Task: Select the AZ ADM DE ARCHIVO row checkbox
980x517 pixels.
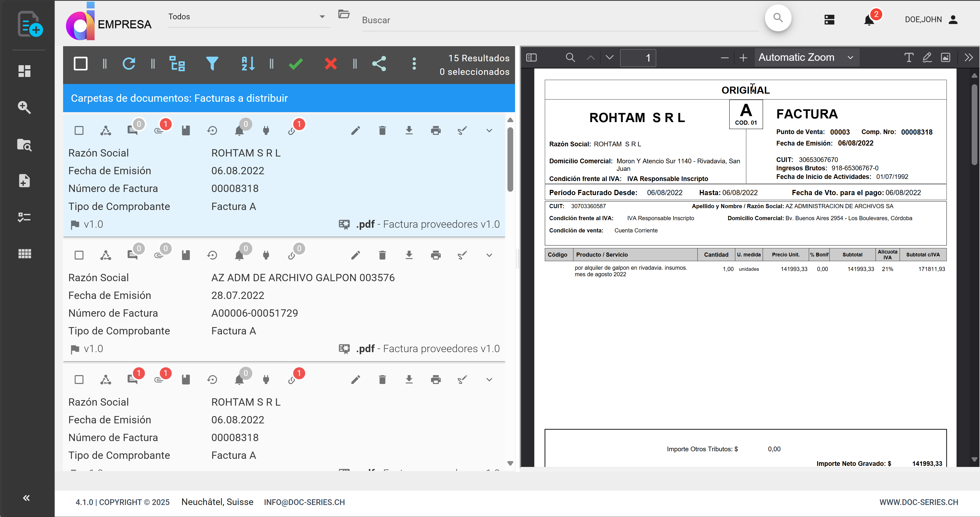Action: tap(79, 255)
